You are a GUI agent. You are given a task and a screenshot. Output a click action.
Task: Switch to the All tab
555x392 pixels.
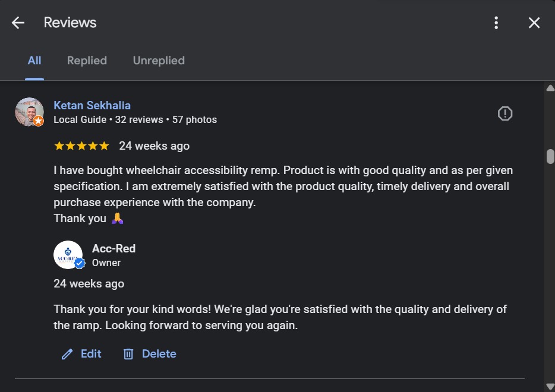34,61
